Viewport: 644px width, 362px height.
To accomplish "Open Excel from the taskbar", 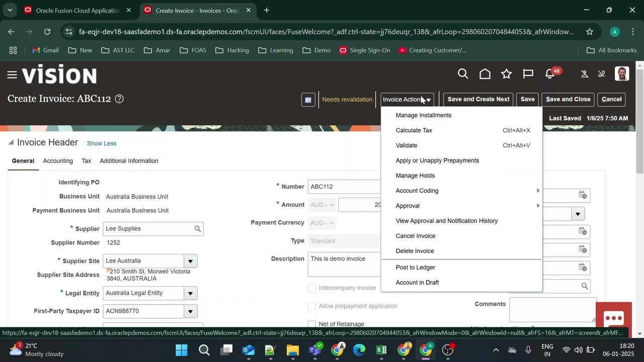I will [381, 350].
